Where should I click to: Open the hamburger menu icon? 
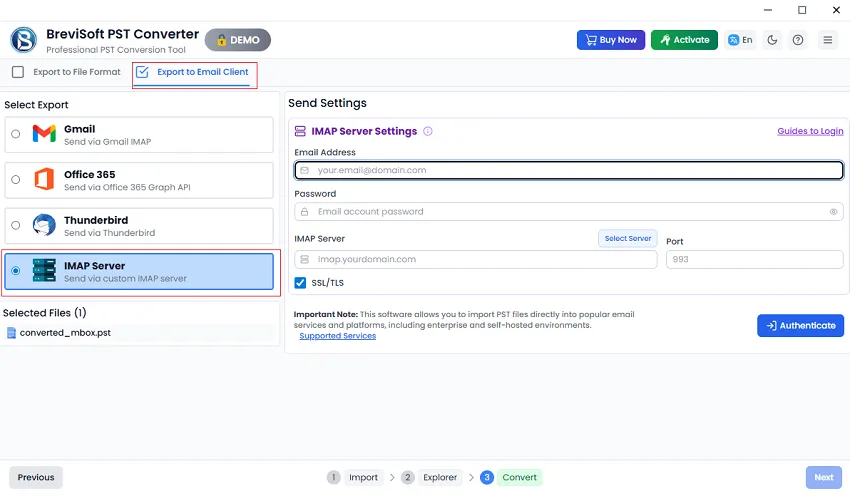tap(827, 40)
